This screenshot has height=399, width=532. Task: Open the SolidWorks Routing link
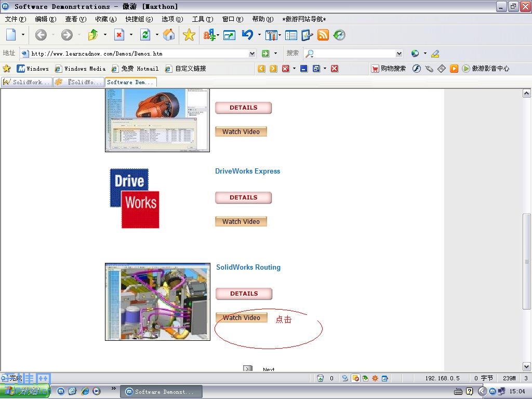pos(248,268)
